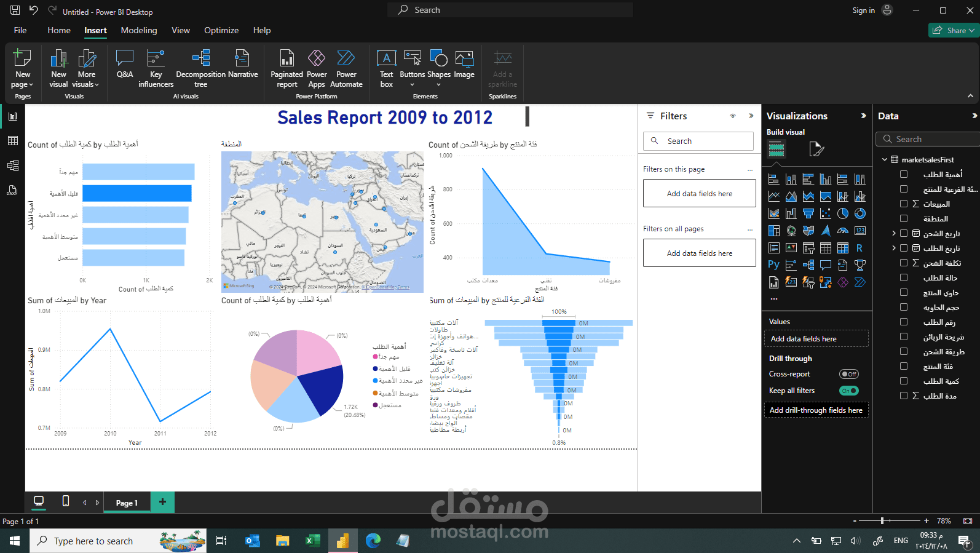Check the تكلفة الشحن field checkbox
980x553 pixels.
[904, 263]
